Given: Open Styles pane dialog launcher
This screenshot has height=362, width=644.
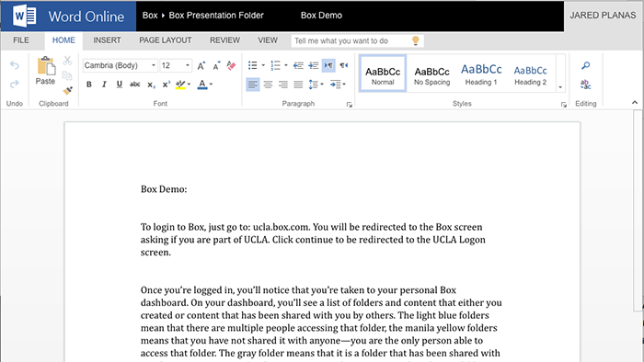Looking at the screenshot, I should 563,105.
